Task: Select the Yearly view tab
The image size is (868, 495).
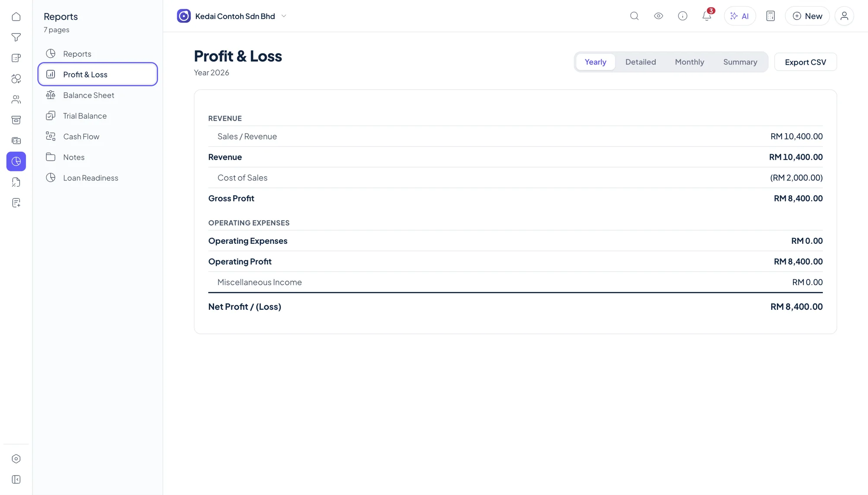Action: 595,62
